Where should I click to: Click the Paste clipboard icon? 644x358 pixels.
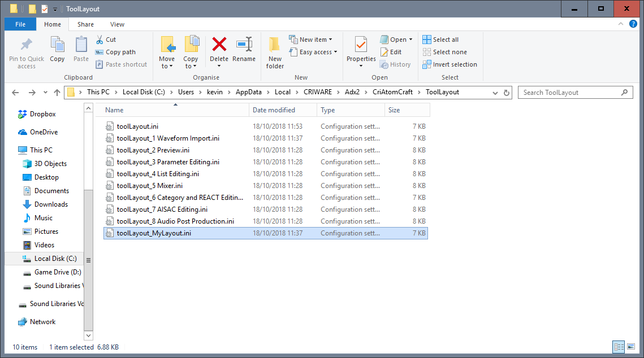coord(81,44)
